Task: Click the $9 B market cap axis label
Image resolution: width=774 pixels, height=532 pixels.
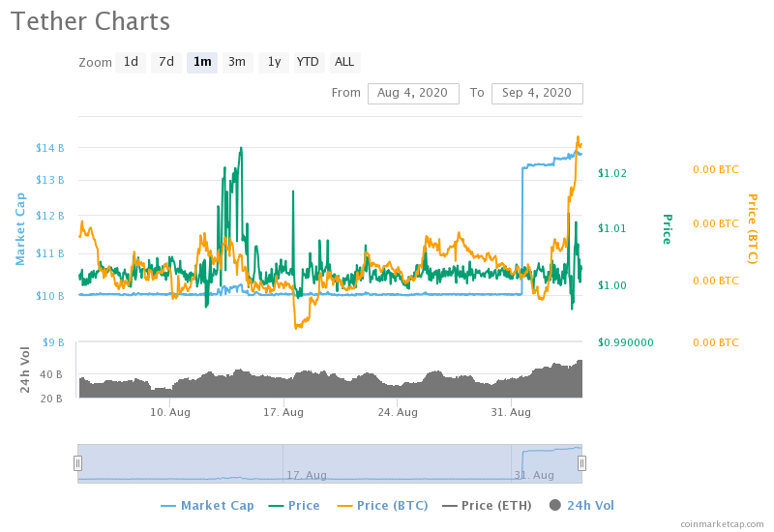Action: pyautogui.click(x=53, y=342)
